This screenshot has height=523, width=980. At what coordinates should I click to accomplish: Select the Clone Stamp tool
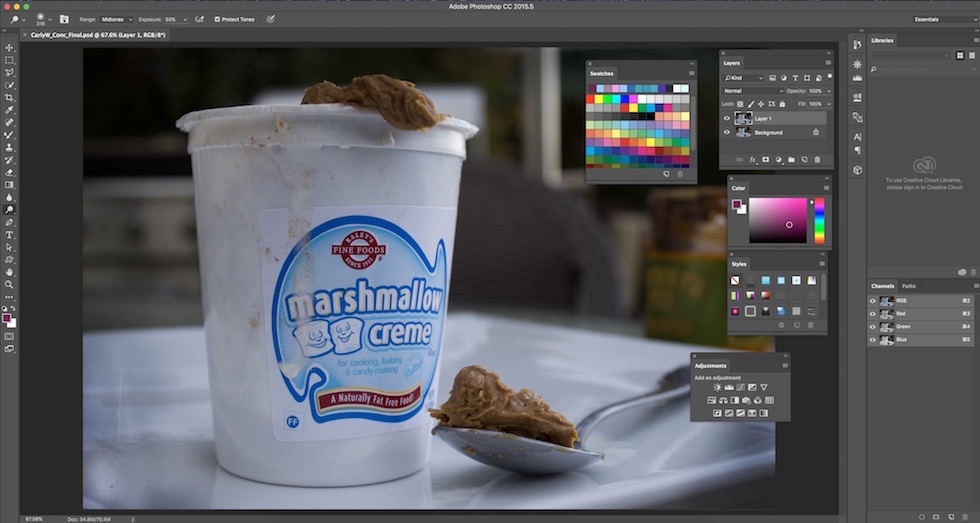(9, 147)
